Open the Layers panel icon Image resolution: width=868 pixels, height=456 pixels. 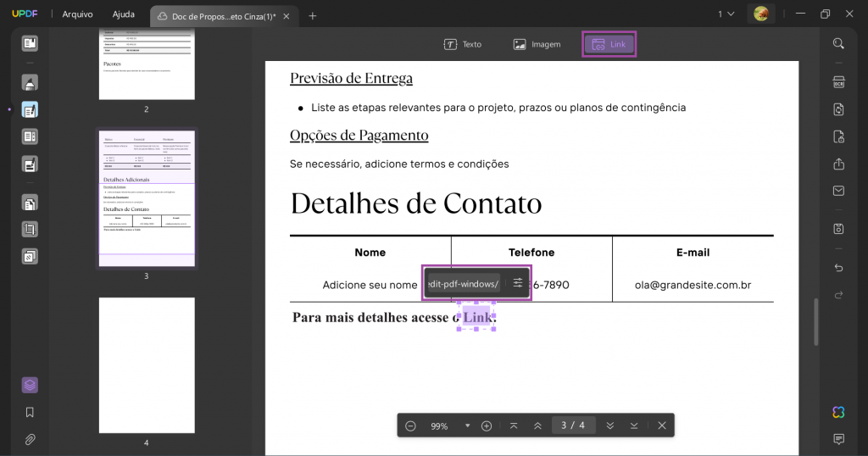point(30,385)
